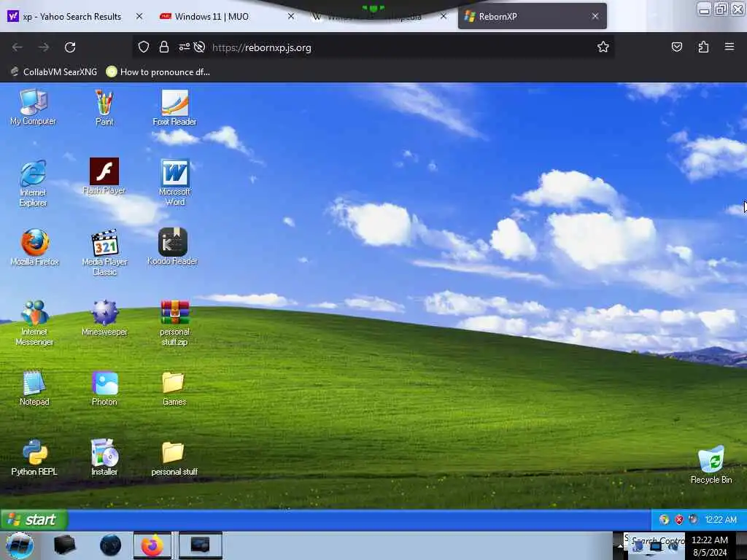Open the personal stuff folder
747x560 pixels.
tap(174, 458)
